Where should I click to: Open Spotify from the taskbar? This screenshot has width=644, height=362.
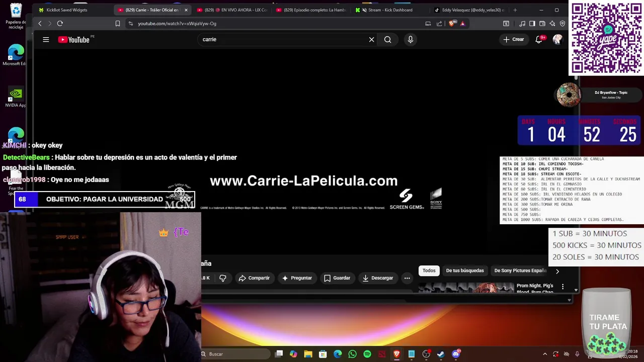[x=367, y=354]
